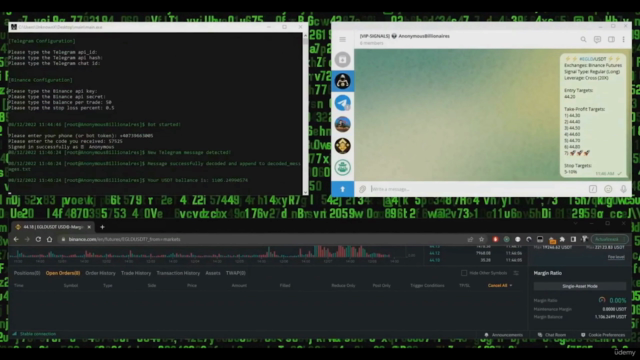Image resolution: width=640 pixels, height=360 pixels.
Task: Switch to the Transaction History tab
Action: click(x=178, y=273)
